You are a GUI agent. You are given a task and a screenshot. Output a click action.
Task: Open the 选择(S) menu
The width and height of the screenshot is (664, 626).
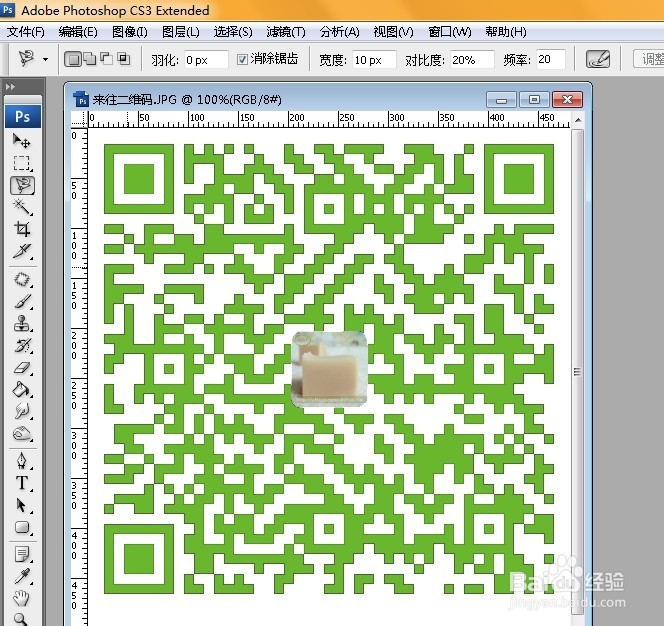(x=233, y=32)
